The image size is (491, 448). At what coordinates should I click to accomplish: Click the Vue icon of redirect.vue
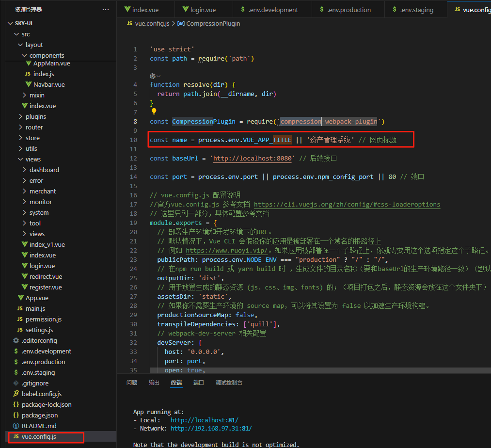[25, 276]
